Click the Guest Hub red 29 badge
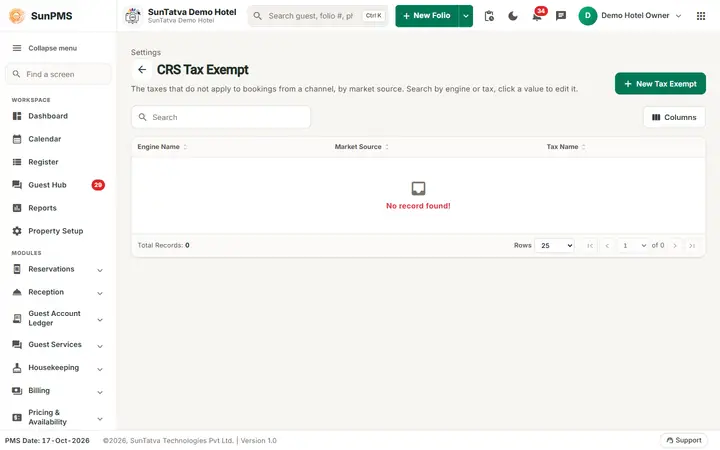720x450 pixels. click(x=98, y=185)
